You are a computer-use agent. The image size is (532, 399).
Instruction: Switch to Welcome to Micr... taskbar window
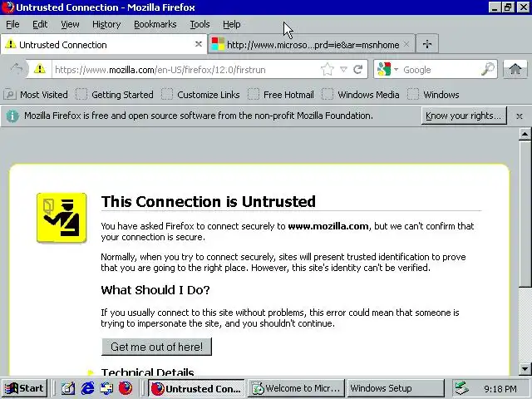point(297,388)
